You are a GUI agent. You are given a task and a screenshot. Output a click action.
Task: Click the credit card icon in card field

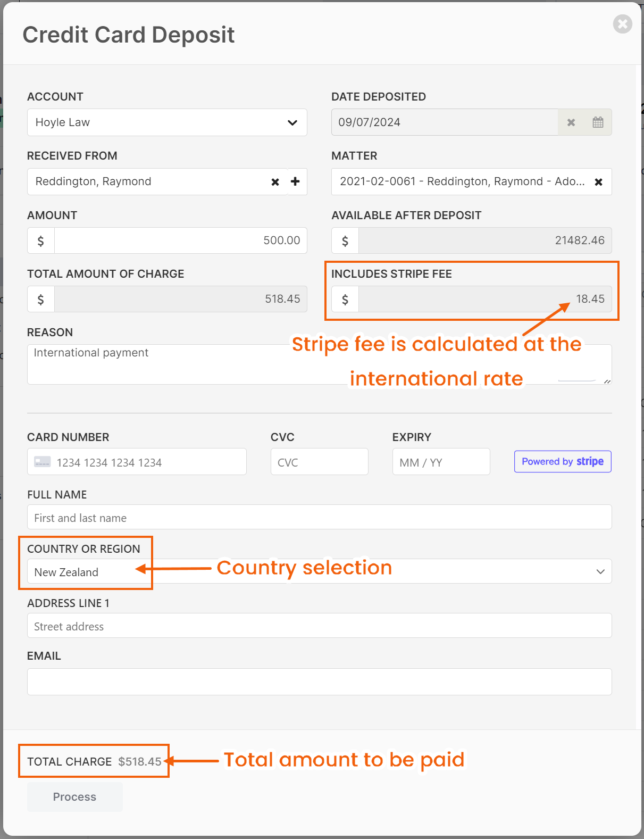(43, 462)
